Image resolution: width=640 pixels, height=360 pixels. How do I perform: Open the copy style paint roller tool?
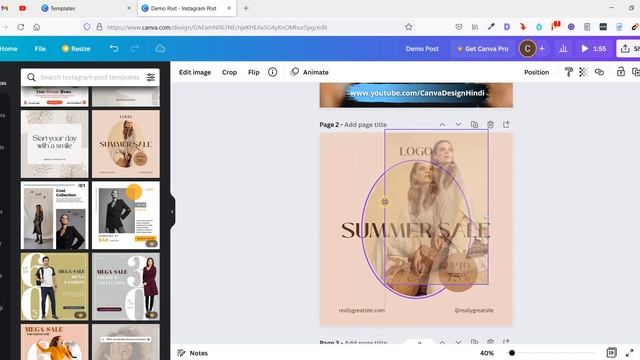pyautogui.click(x=568, y=72)
